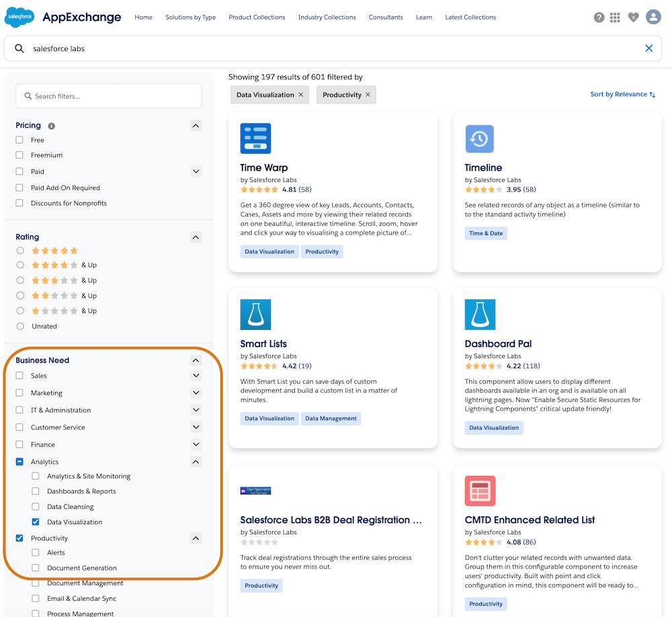Check the Paid pricing checkbox
The height and width of the screenshot is (617, 672).
tap(19, 171)
